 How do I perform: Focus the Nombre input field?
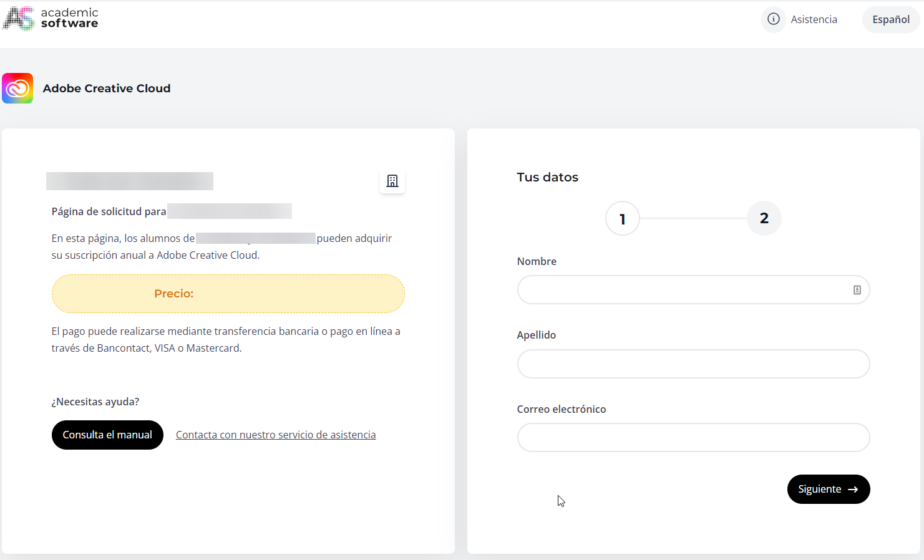tap(694, 290)
